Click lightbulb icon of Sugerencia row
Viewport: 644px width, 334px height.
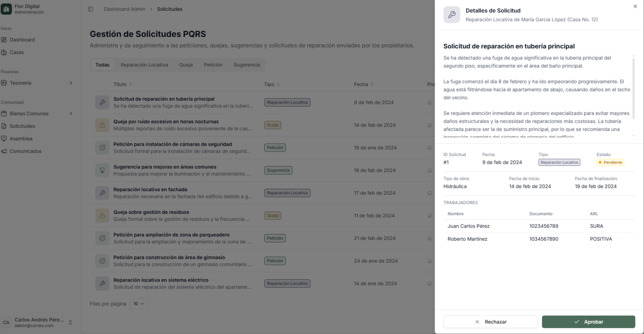click(102, 170)
